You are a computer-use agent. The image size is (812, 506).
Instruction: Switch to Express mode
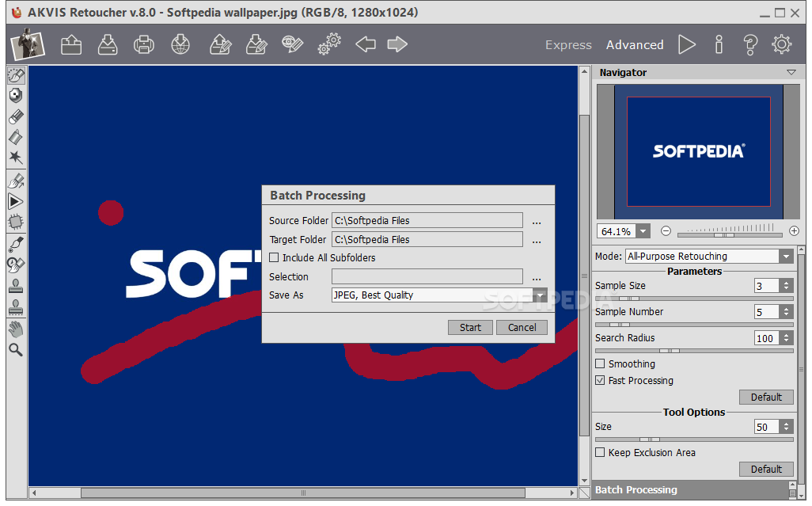(568, 45)
